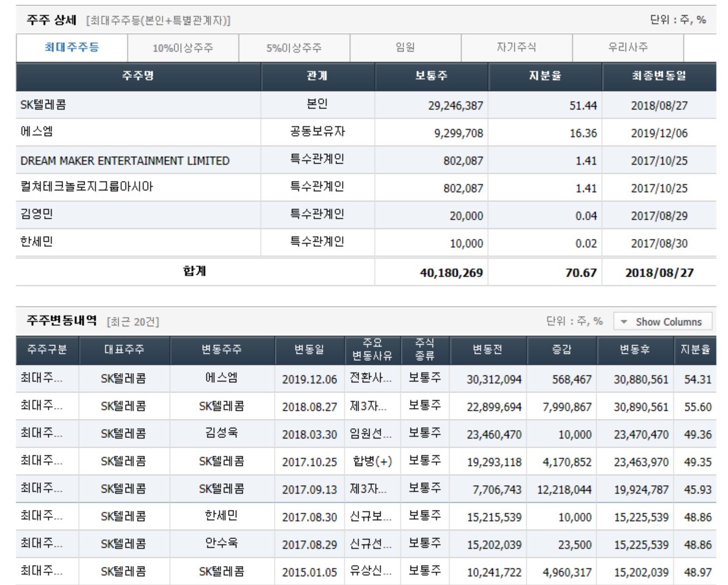Click the ratio value 48.97
Screen dimensions: 728x585
697,572
